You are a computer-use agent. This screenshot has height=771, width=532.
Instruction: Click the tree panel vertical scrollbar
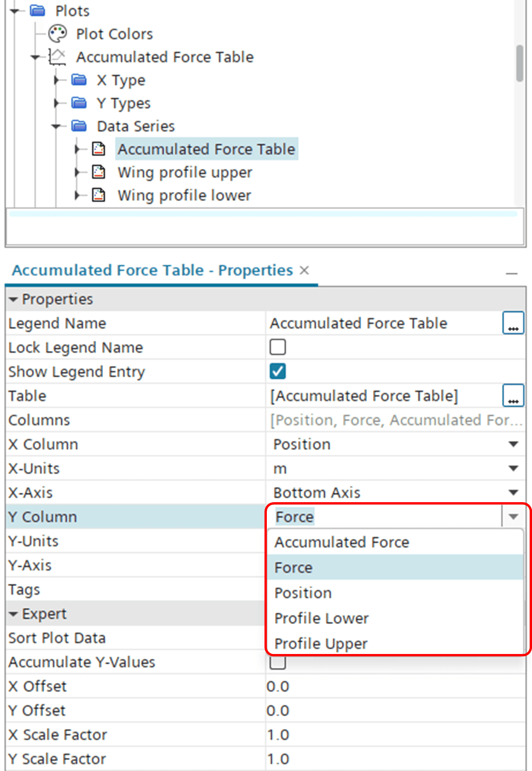pyautogui.click(x=520, y=64)
